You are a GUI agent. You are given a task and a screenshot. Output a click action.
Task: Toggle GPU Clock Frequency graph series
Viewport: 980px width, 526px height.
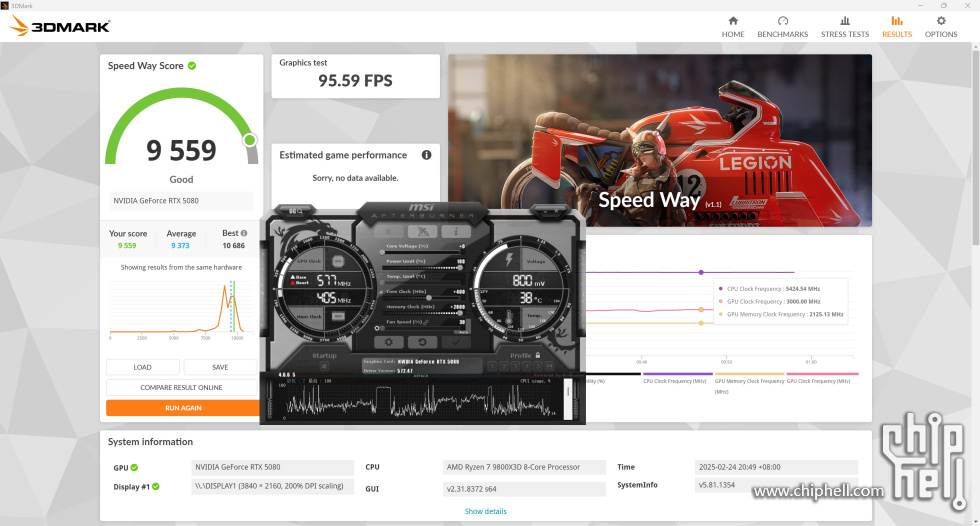(822, 377)
